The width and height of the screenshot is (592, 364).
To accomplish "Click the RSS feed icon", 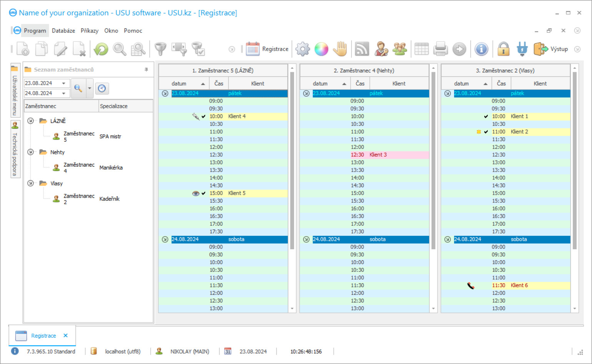I will click(362, 49).
